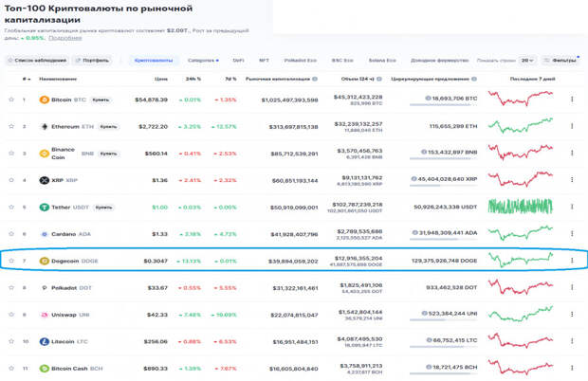Open Tether 7-day sparkline chart
Viewport: 588px width, 381px height.
point(521,207)
